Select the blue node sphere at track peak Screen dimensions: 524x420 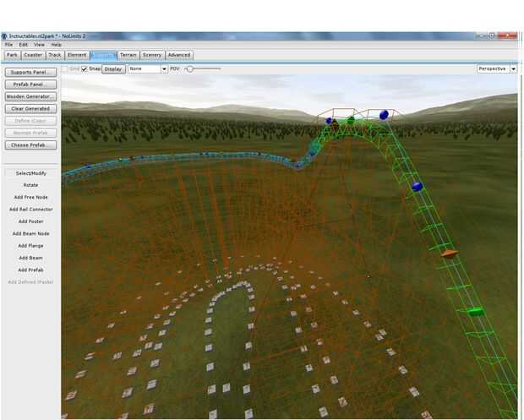[x=384, y=115]
